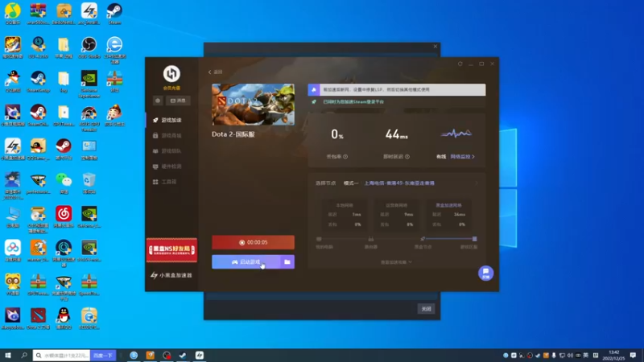Click the Steam login platform acceleration notice

tap(353, 102)
